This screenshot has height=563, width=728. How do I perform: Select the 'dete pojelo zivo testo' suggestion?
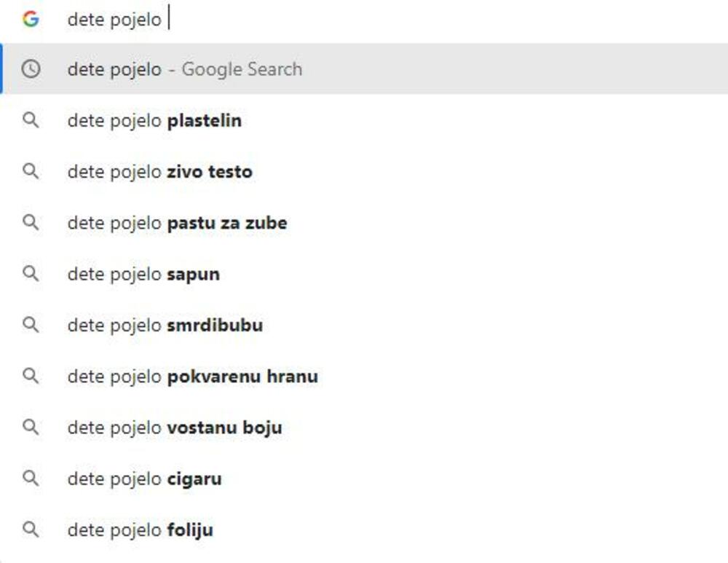160,172
